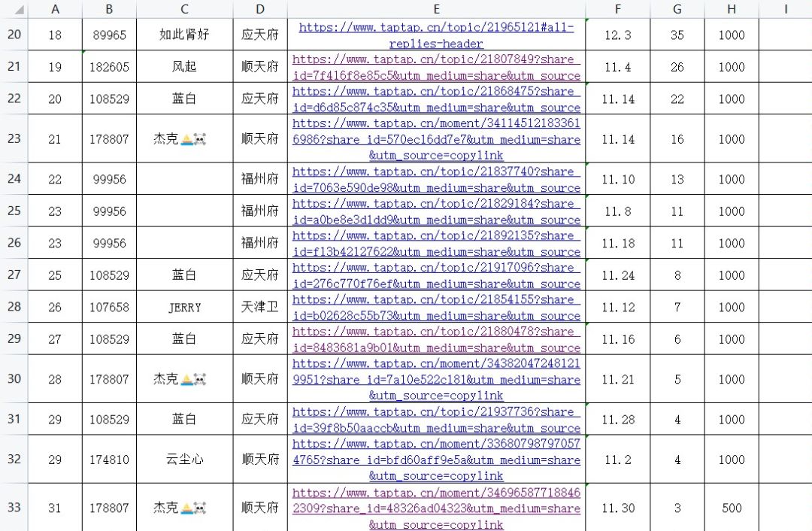This screenshot has height=531, width=812.
Task: Select cell containing 182605
Action: pyautogui.click(x=109, y=67)
